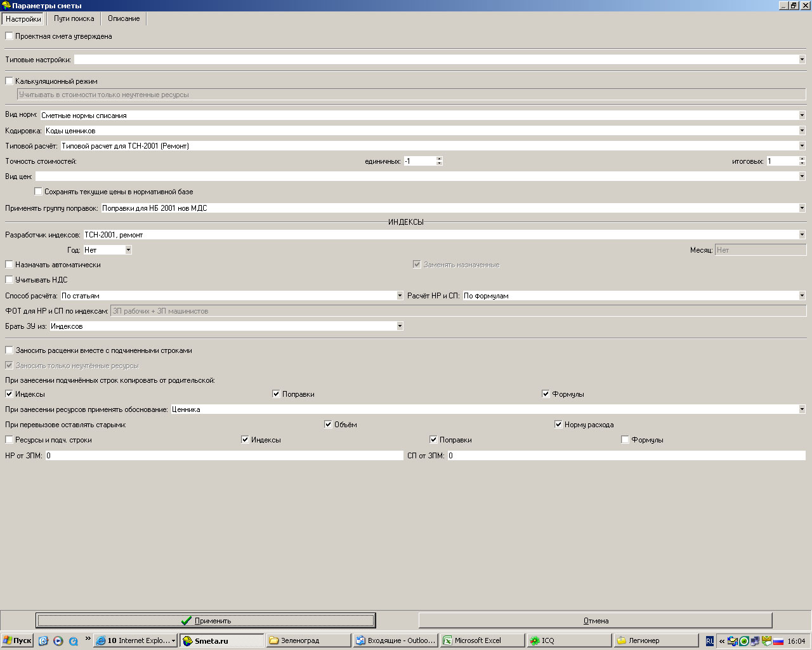Screen dimensions: 812x650
Task: Click the RU language indicator
Action: [x=710, y=641]
